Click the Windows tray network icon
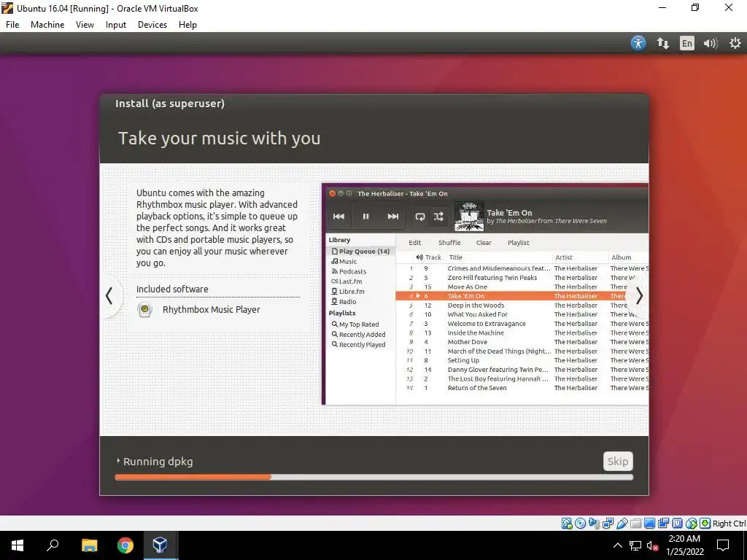747x560 pixels. pos(635,545)
